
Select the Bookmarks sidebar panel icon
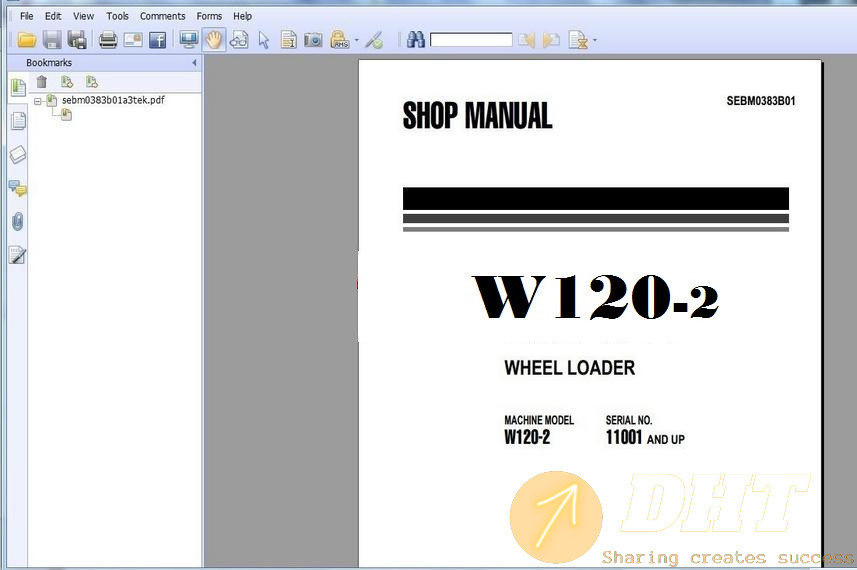18,87
